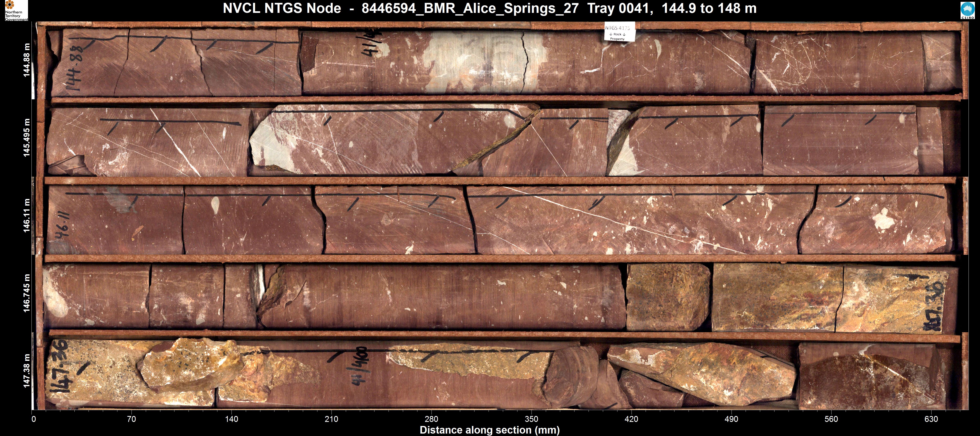Click the 0 tick on the distance axis

tap(34, 419)
